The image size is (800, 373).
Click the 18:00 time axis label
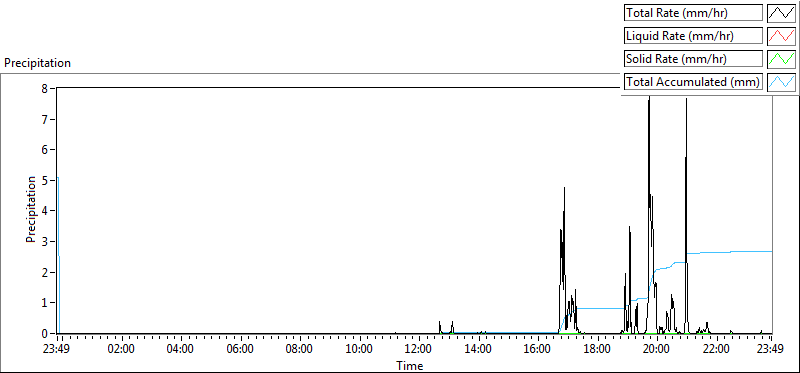(597, 350)
